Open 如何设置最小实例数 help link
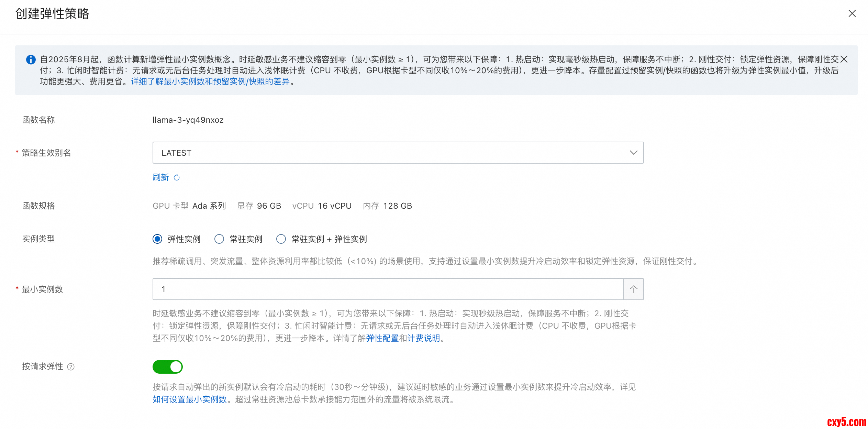Image resolution: width=868 pixels, height=429 pixels. pyautogui.click(x=190, y=399)
